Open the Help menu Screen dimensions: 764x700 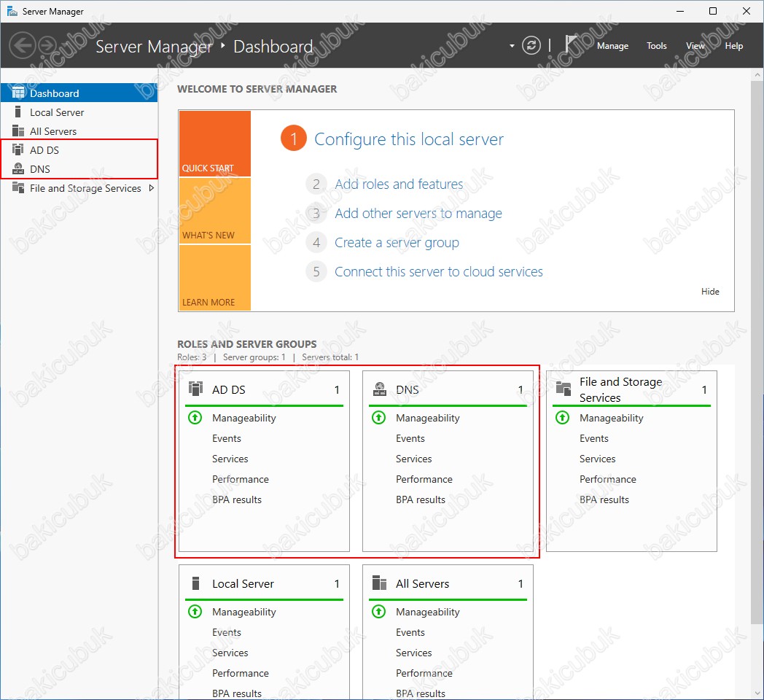[734, 46]
